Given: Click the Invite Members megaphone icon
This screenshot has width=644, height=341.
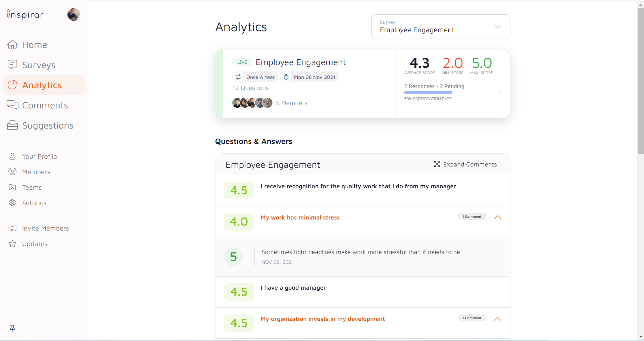Looking at the screenshot, I should [x=12, y=228].
